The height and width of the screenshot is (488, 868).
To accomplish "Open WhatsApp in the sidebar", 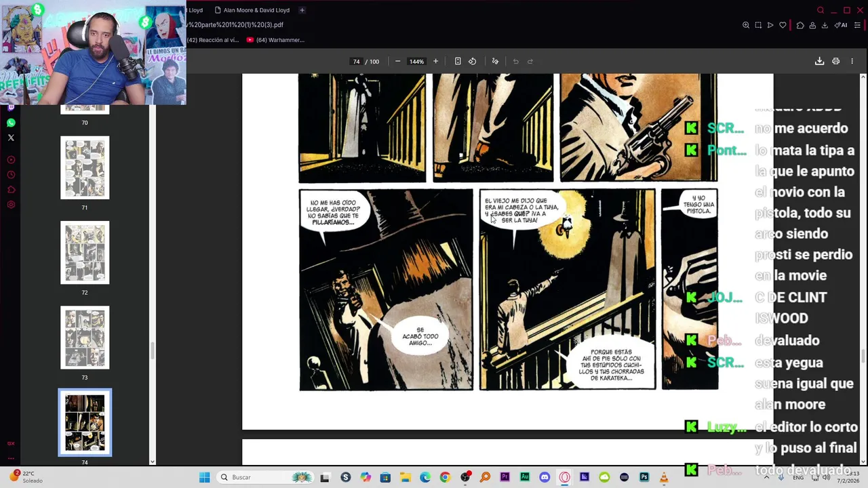I will (11, 123).
